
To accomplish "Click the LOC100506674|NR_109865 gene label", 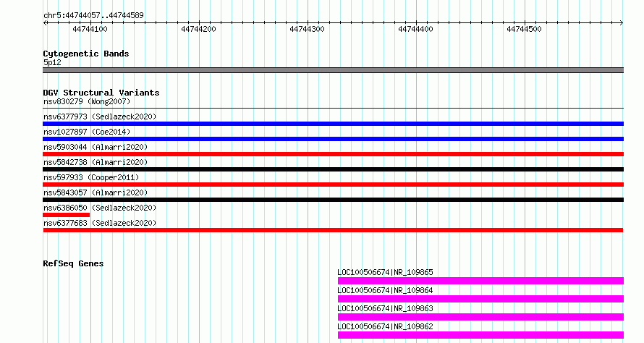I will (385, 272).
